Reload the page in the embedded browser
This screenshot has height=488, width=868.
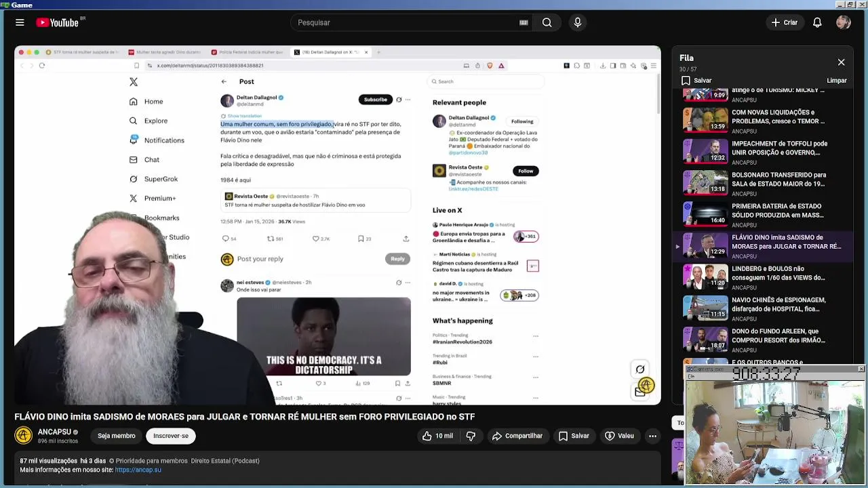[42, 66]
